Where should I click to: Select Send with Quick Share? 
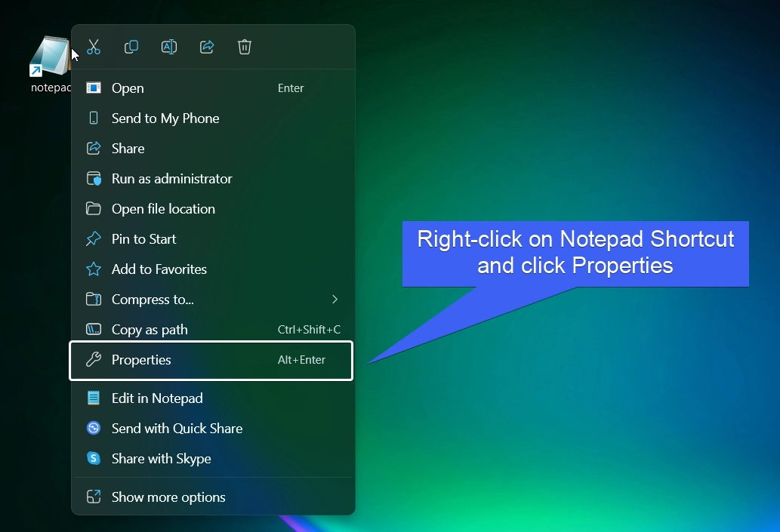tap(213, 428)
